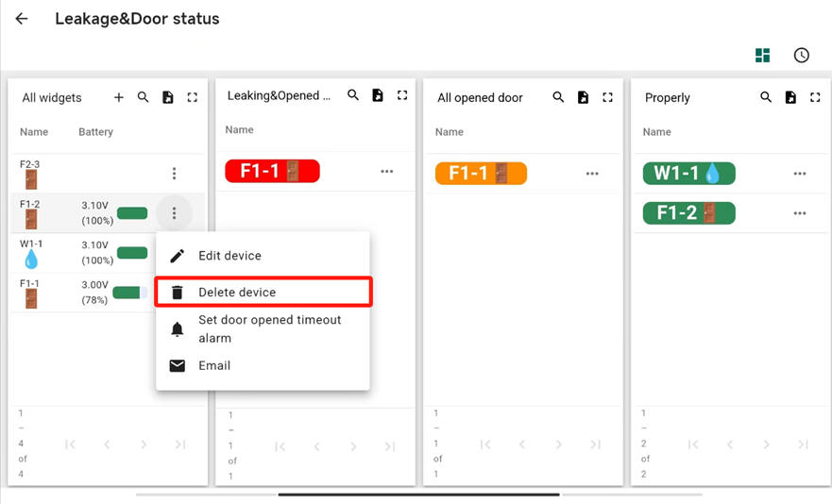Screen dimensions: 832x504
Task: Click the red F1-1 status badge
Action: [x=272, y=171]
